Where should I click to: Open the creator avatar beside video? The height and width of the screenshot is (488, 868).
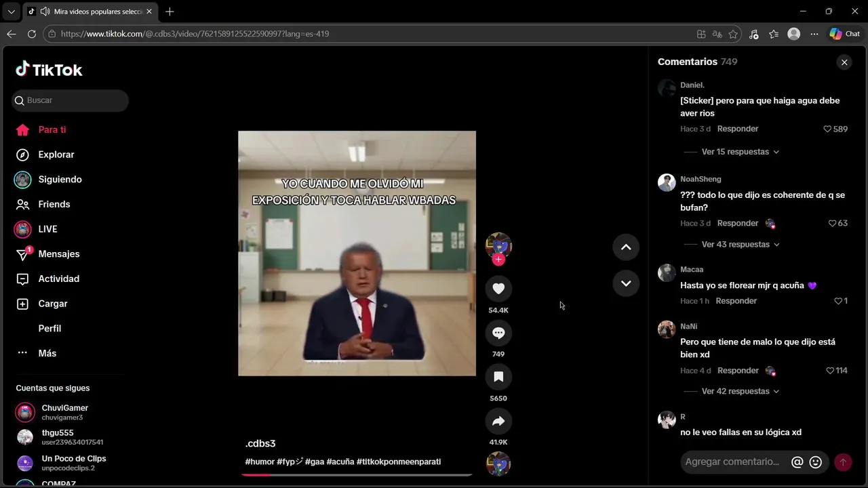coord(498,245)
